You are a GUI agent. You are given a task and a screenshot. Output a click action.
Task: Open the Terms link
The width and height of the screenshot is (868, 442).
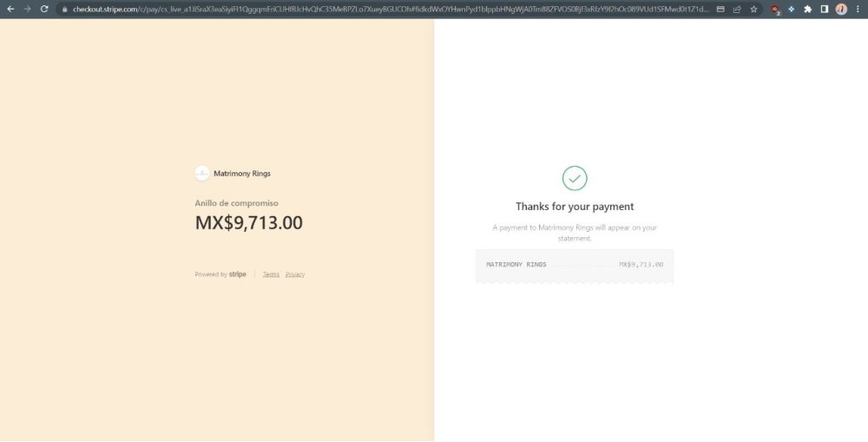pyautogui.click(x=271, y=274)
